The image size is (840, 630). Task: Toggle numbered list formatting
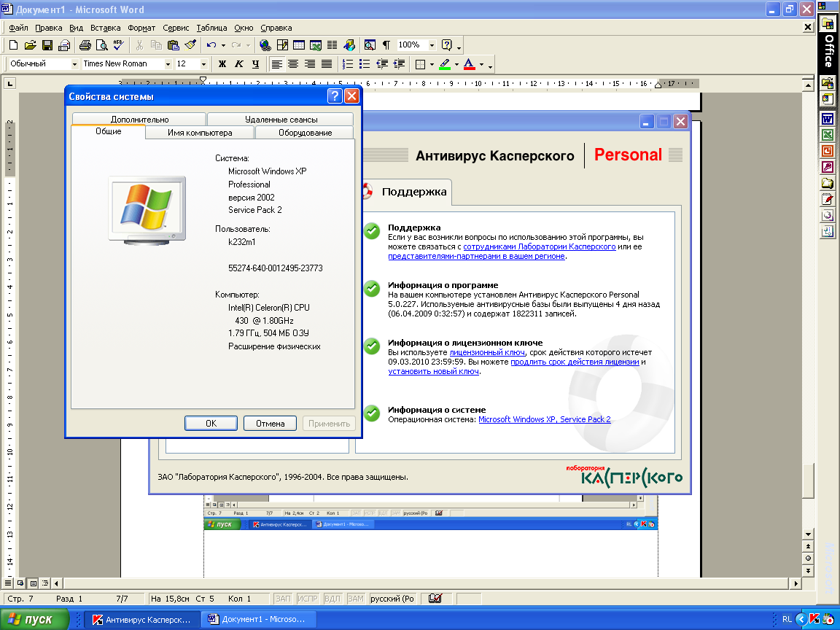348,64
